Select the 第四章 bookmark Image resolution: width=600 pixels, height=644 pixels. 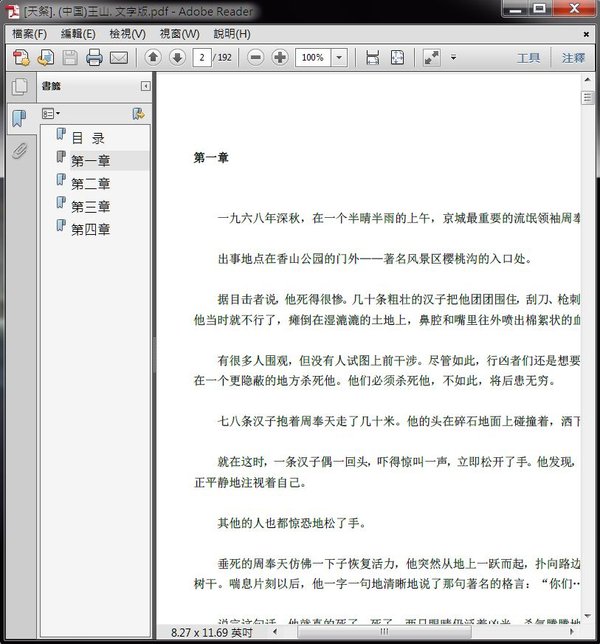(90, 229)
